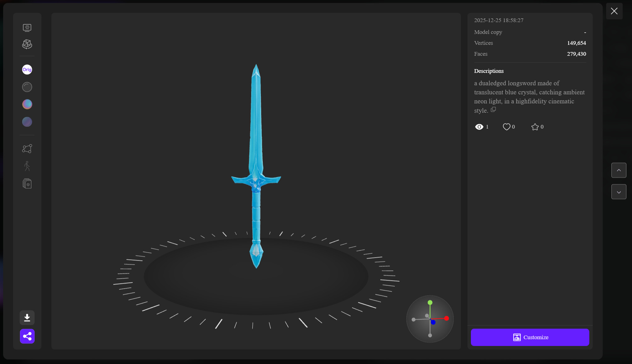Open the texture layers panel icon
This screenshot has height=364, width=632.
(27, 183)
